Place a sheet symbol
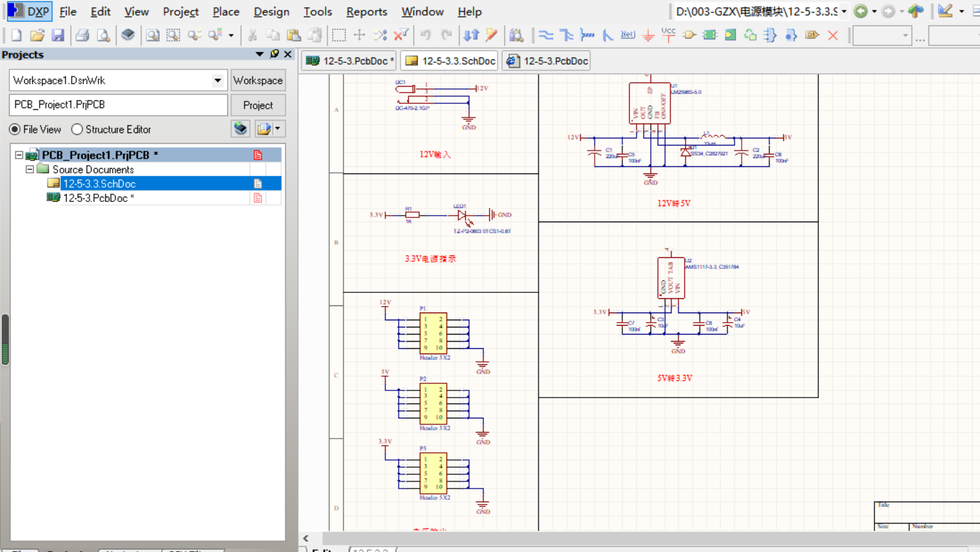This screenshot has height=552, width=980. [710, 35]
